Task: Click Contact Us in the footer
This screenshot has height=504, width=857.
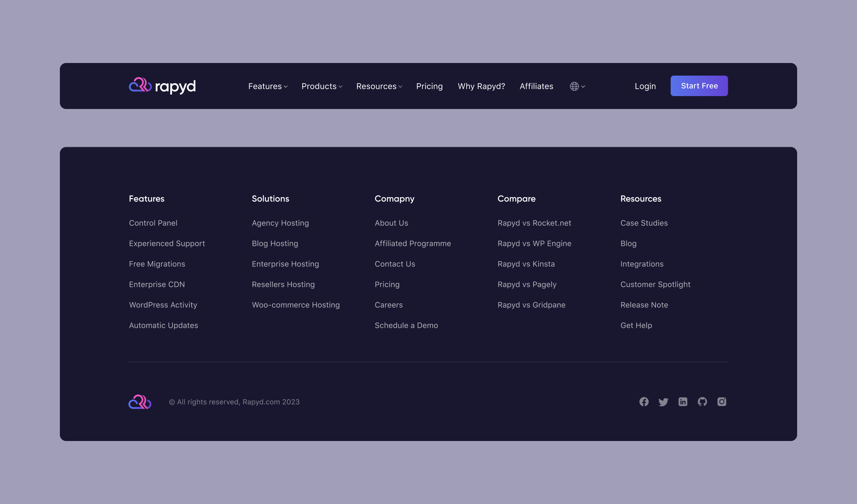Action: 395,264
